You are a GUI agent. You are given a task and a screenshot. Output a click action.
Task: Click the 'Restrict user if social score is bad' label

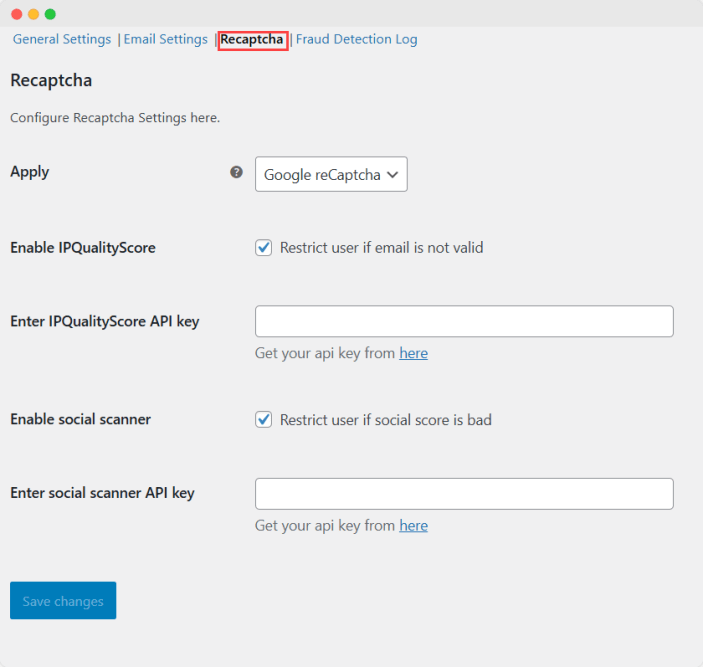coord(385,420)
